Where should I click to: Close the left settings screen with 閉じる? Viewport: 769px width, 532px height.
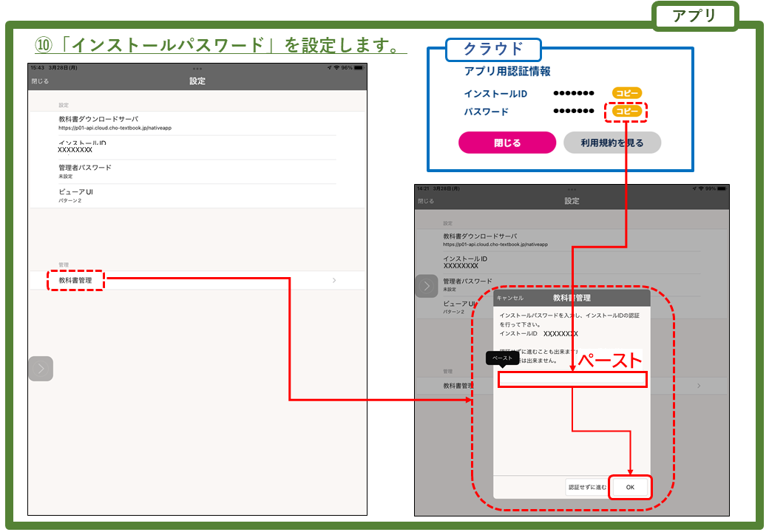tap(40, 81)
